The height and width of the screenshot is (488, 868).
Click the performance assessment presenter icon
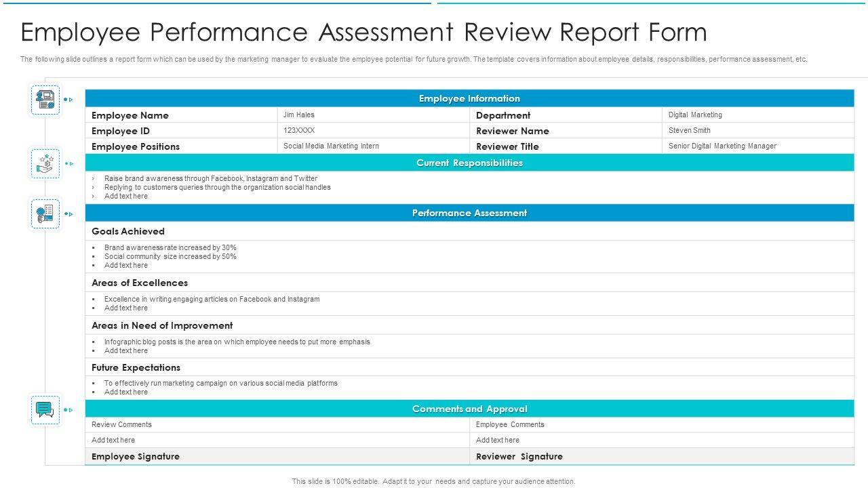click(x=45, y=213)
